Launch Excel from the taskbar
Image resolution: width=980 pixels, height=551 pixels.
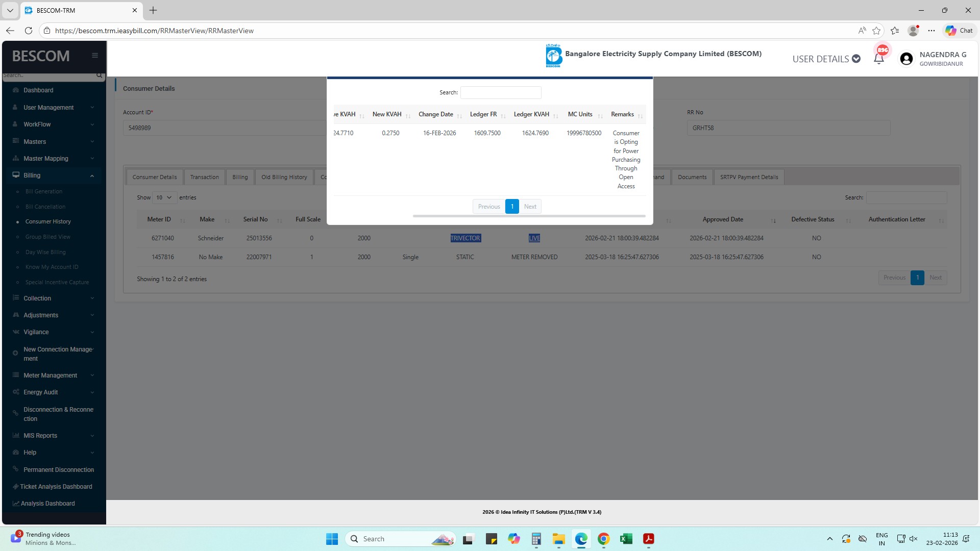tap(626, 539)
